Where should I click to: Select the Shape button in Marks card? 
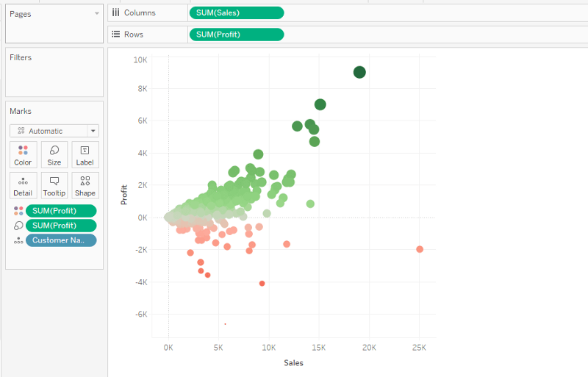click(85, 185)
